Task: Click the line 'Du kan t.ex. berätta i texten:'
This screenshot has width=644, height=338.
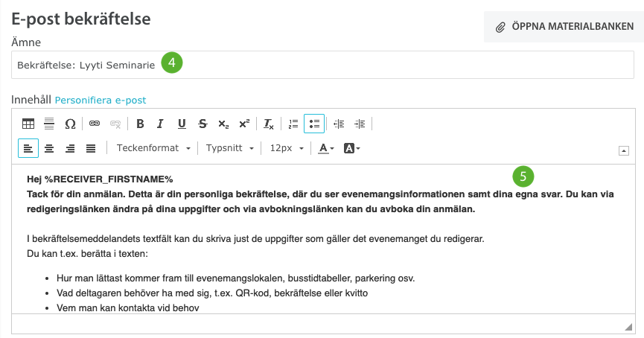Action: click(87, 253)
